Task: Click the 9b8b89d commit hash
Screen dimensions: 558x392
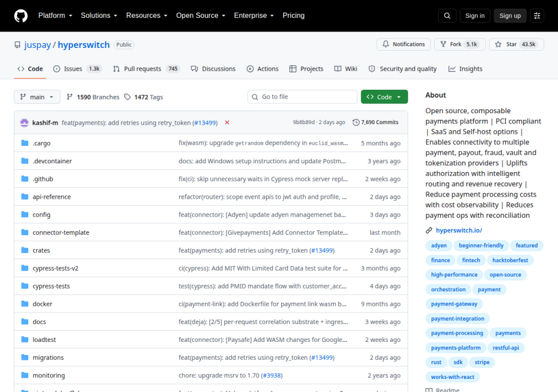Action: point(304,122)
